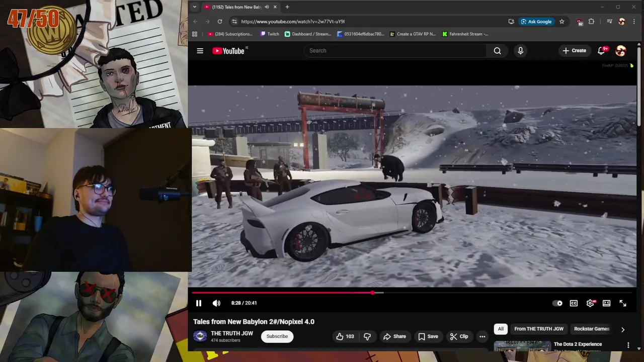Open more actions ellipsis under video
The width and height of the screenshot is (644, 362).
tap(482, 336)
